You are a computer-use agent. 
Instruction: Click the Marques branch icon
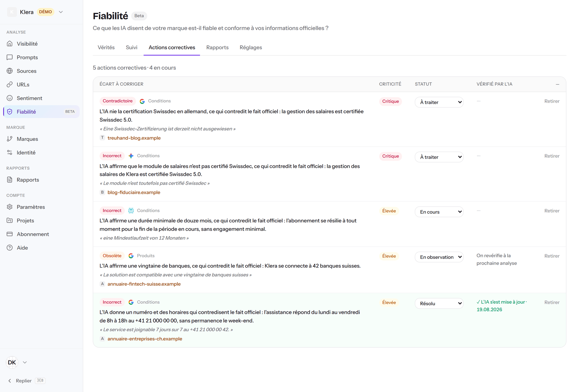[10, 139]
